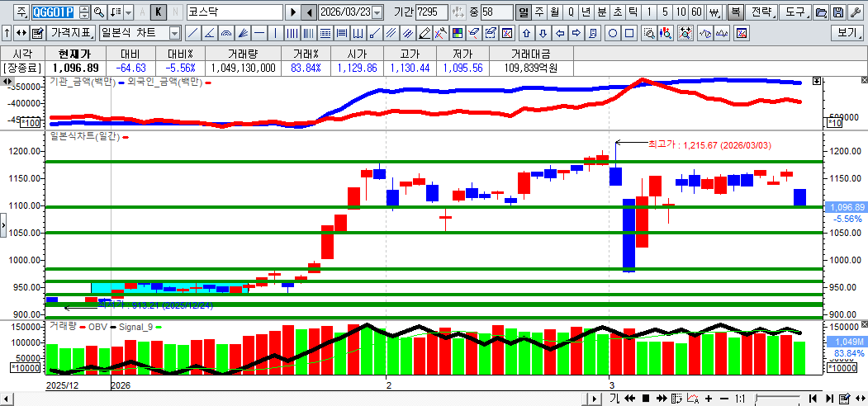Open the 도구 tools menu
The image size is (868, 406).
pyautogui.click(x=794, y=12)
